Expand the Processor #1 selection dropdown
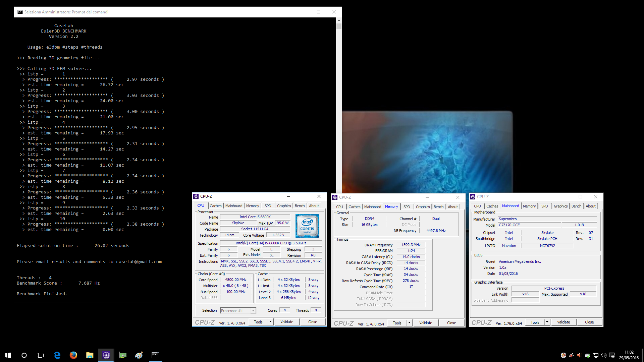The image size is (644, 362). pyautogui.click(x=253, y=311)
